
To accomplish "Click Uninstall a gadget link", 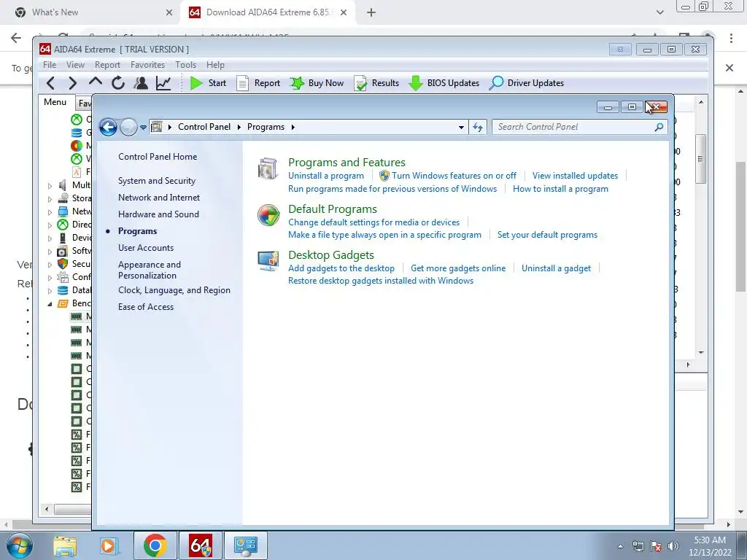I will tap(556, 268).
